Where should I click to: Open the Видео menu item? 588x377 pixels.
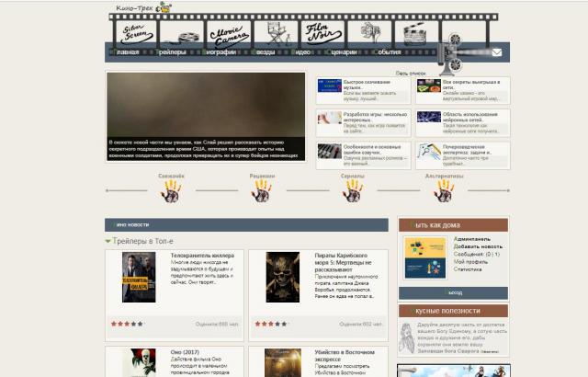[x=300, y=52]
